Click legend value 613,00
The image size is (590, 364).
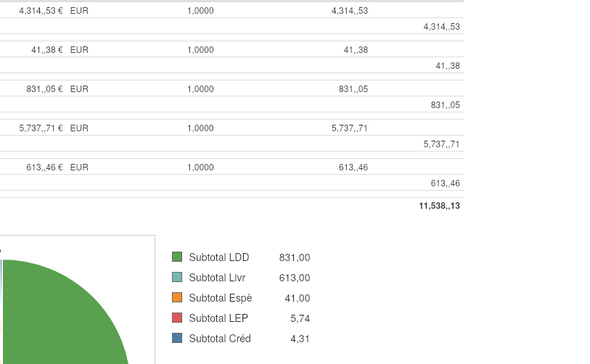[x=295, y=278]
